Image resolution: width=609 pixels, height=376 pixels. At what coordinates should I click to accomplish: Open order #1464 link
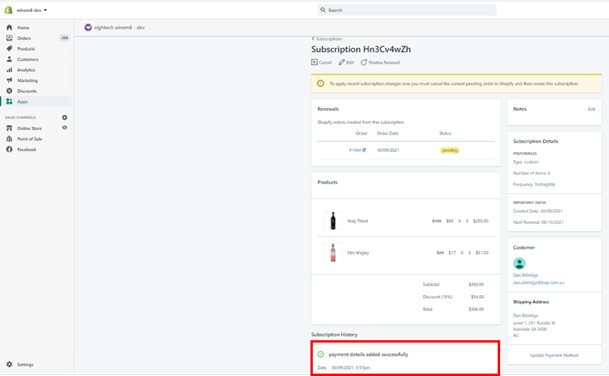pyautogui.click(x=355, y=150)
